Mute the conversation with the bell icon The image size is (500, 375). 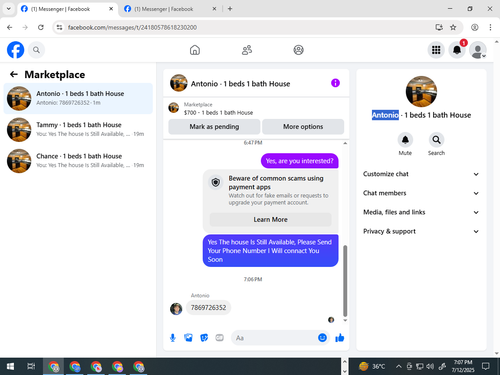pyautogui.click(x=405, y=140)
